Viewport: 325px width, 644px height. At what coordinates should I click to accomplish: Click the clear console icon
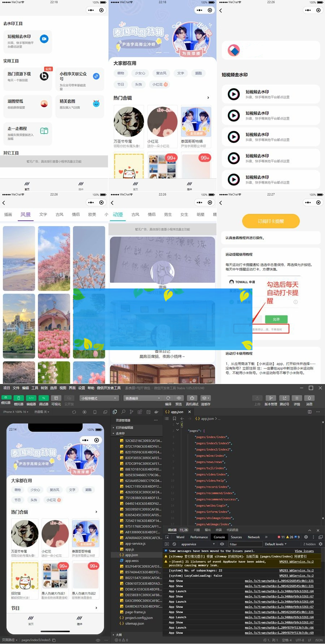tap(174, 544)
